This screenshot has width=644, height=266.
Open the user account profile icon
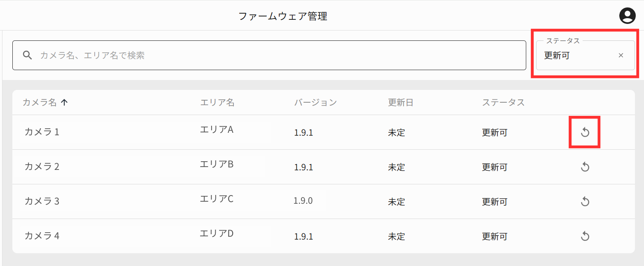[628, 16]
